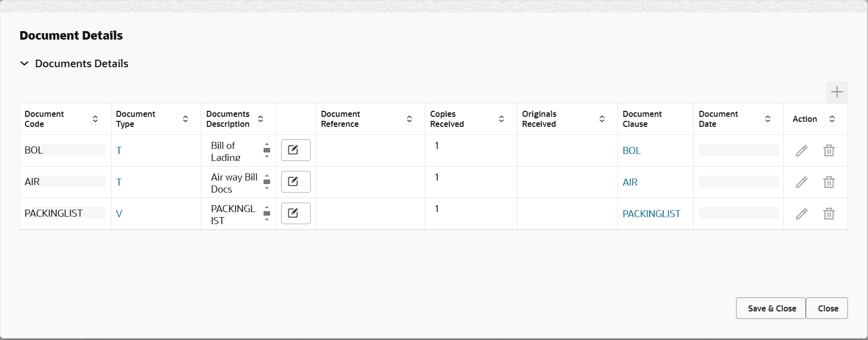Image resolution: width=868 pixels, height=340 pixels.
Task: Click the Save & Close button
Action: click(771, 308)
